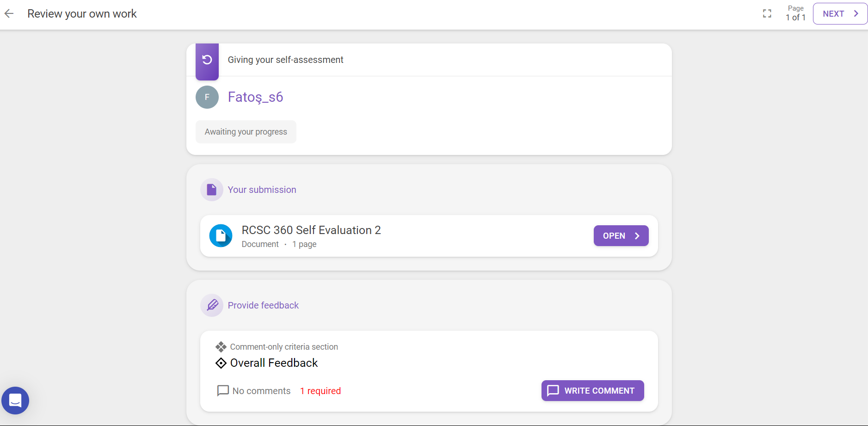Click the Fatoş_s6 name link
This screenshot has width=868, height=426.
[255, 97]
